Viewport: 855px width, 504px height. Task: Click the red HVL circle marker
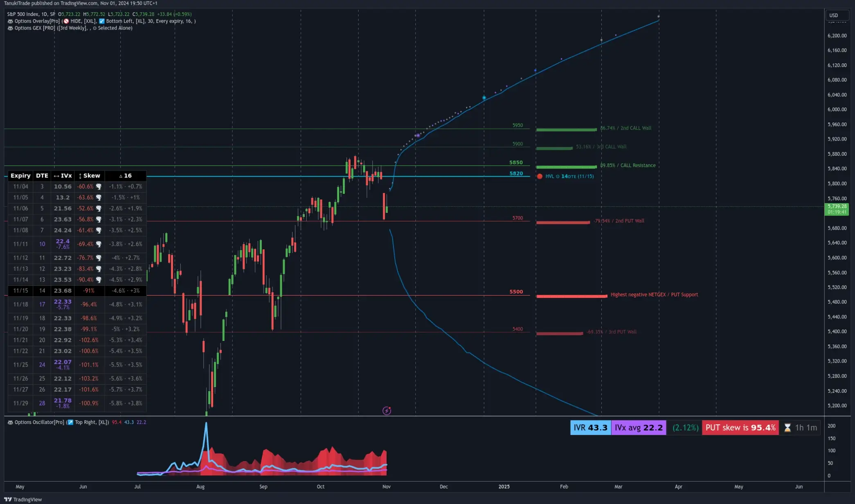coord(540,176)
